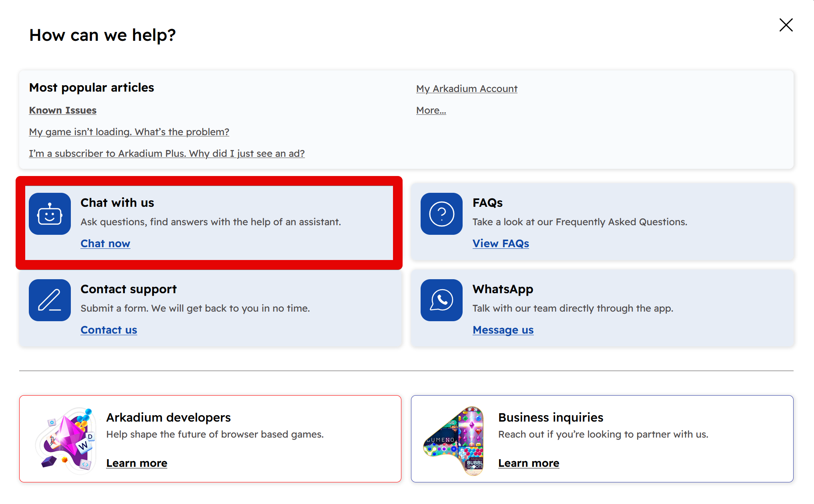Screen dimensions: 814x504
Task: Click the Business inquiries games collage image
Action: (x=454, y=440)
